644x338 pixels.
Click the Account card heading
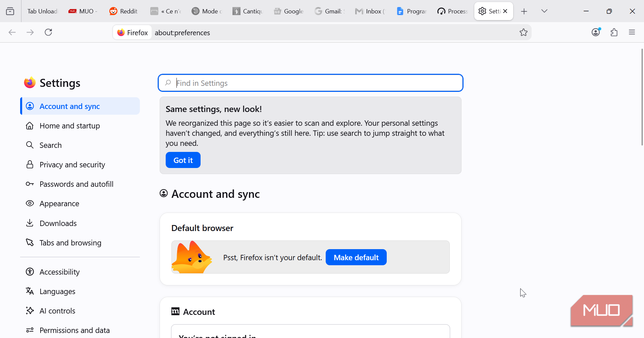click(x=199, y=312)
